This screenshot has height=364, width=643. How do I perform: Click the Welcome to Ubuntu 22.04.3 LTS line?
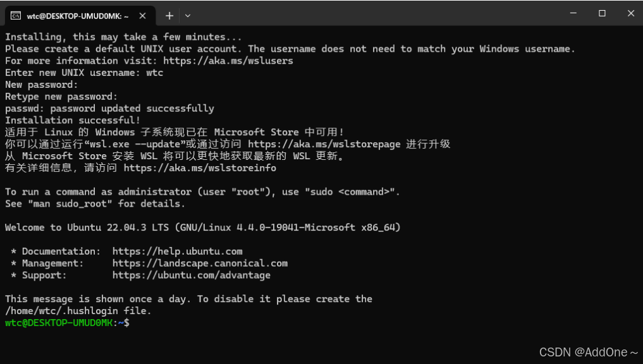coord(202,227)
